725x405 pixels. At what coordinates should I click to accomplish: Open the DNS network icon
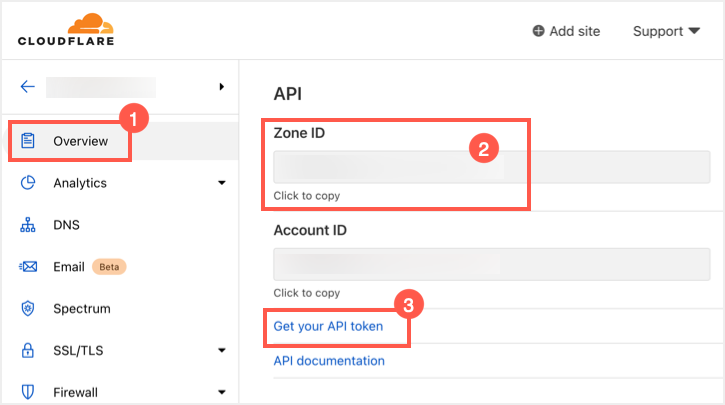point(28,225)
